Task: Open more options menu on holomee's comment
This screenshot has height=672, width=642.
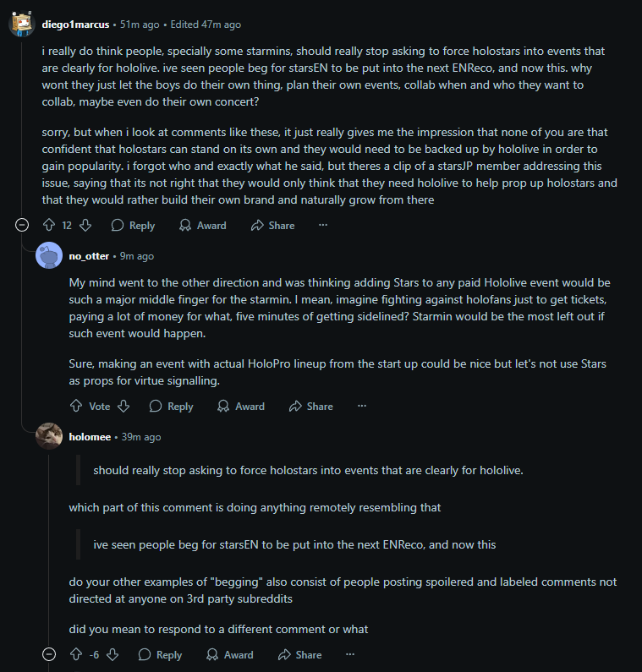Action: click(350, 655)
